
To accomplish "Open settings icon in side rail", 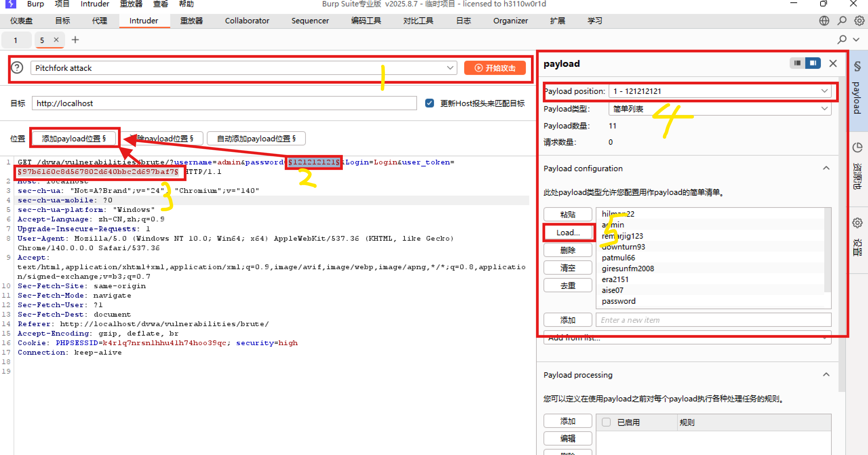I will (857, 223).
